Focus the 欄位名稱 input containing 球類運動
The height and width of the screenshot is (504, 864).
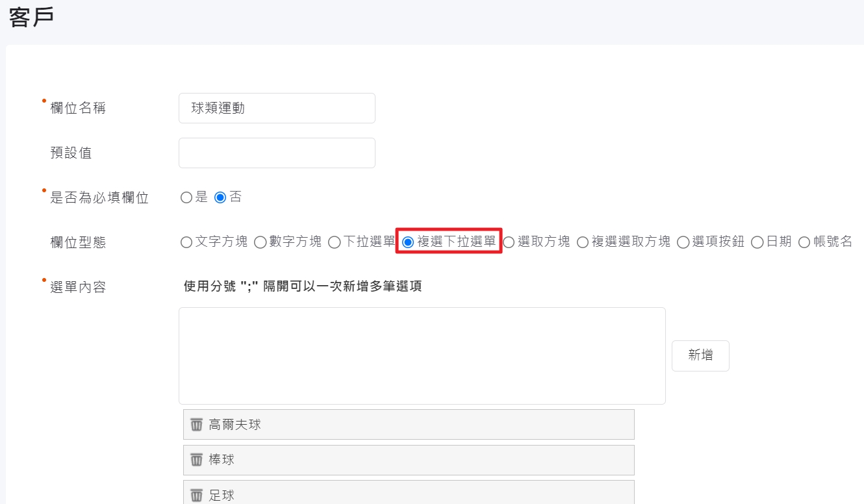277,108
